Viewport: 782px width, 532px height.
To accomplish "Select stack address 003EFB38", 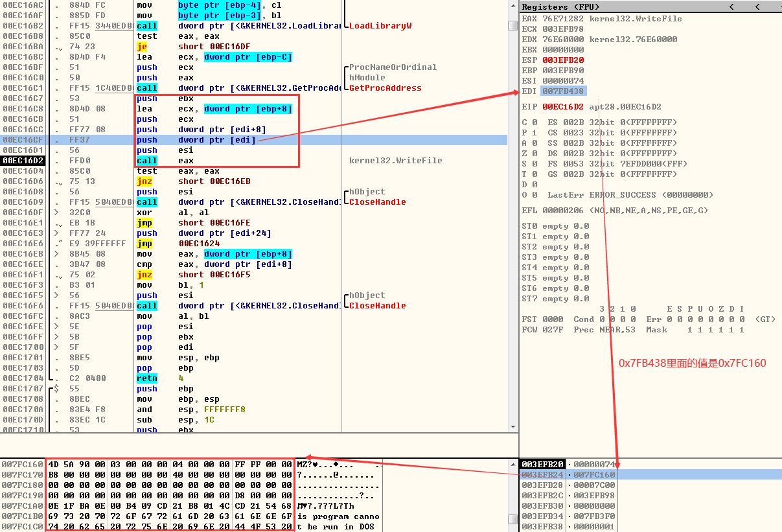I will tap(542, 527).
